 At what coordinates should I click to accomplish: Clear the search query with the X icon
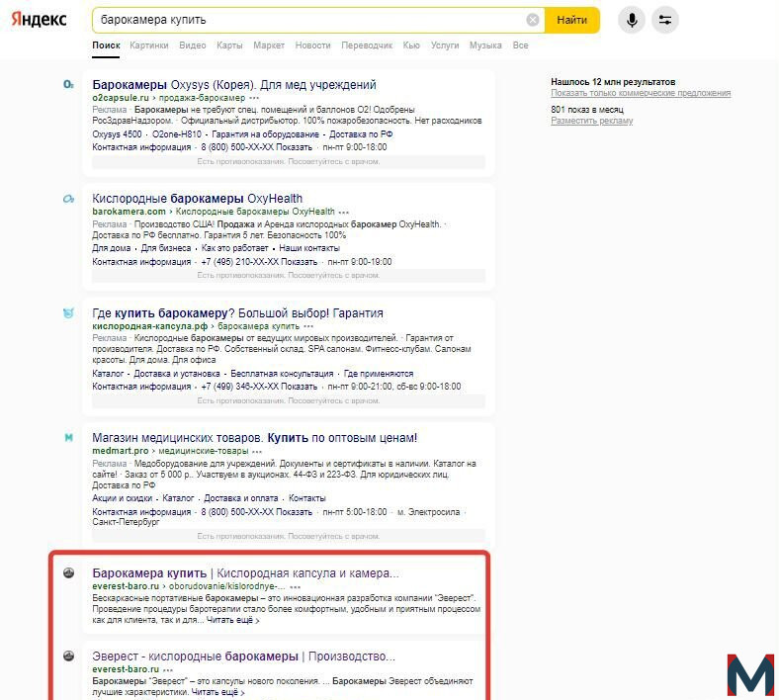(532, 20)
